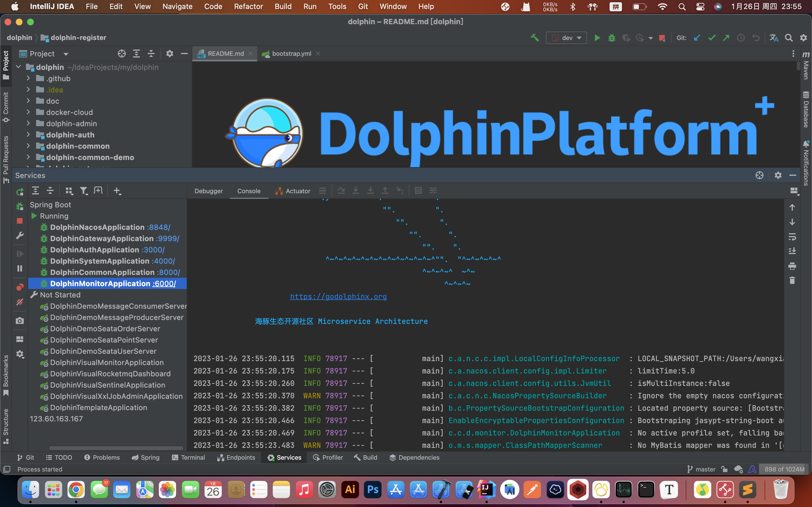Rerun service with green rerun icon
Image resolution: width=812 pixels, height=507 pixels.
click(20, 192)
